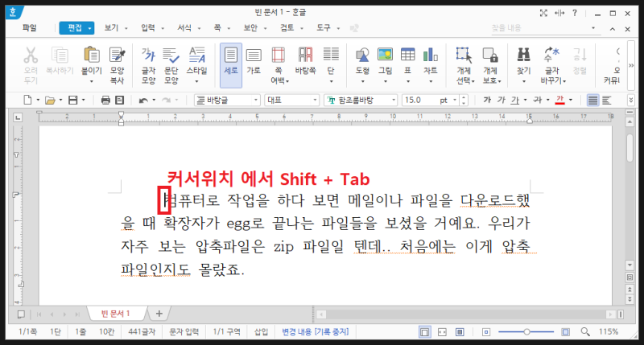Add a new tab with plus button
Viewport: 644px width, 345px height.
tap(159, 314)
